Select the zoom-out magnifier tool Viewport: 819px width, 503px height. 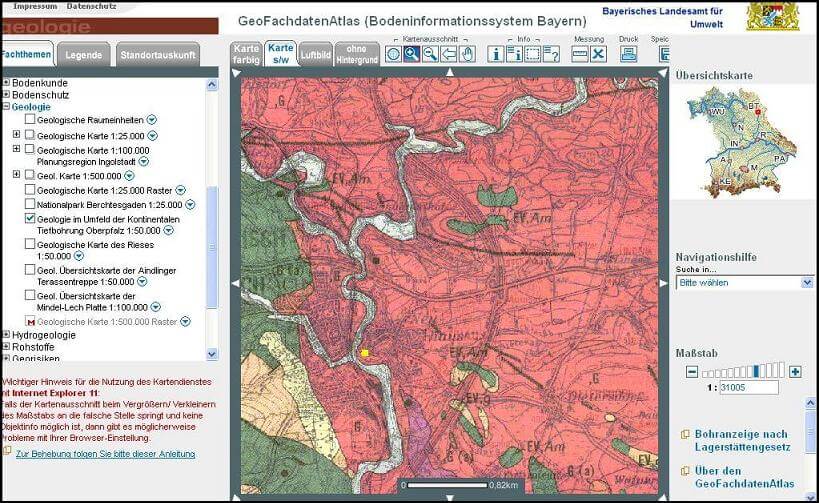point(430,54)
